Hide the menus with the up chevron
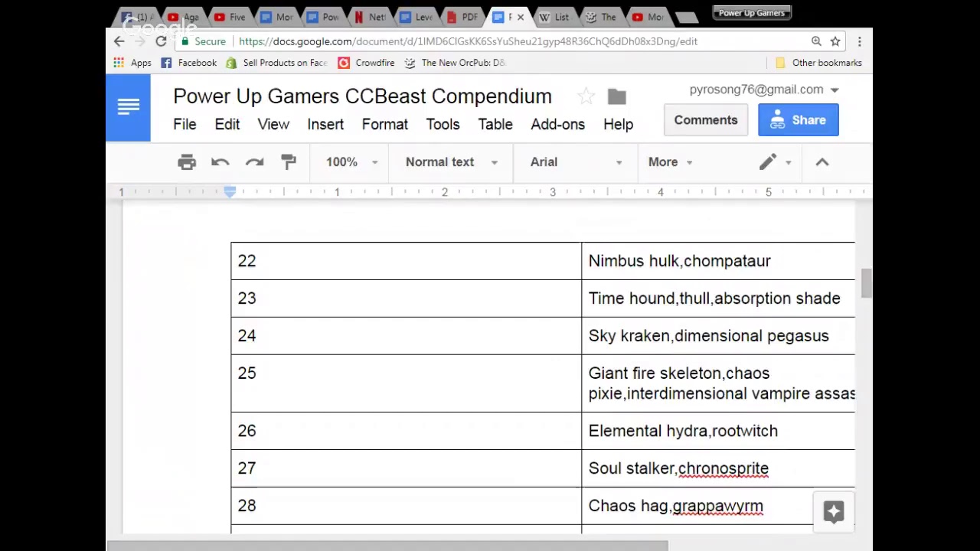980x551 pixels. click(x=822, y=162)
